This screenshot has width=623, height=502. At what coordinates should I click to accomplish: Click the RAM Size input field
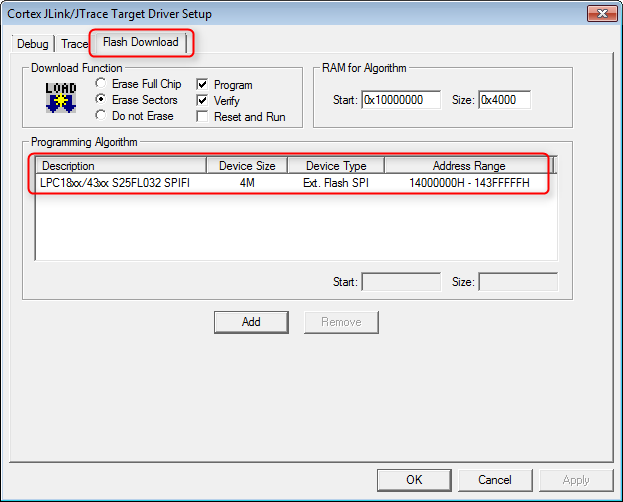[504, 100]
